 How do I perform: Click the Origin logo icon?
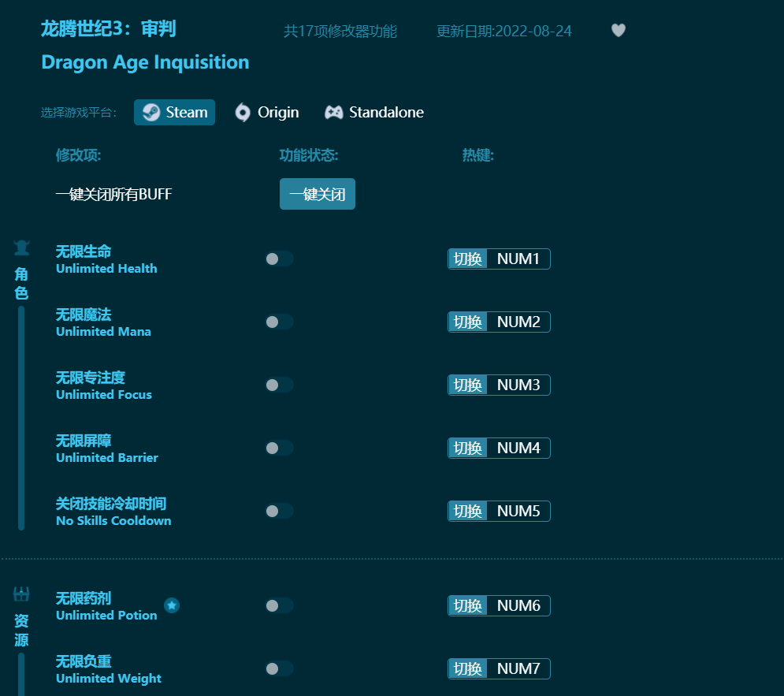(x=243, y=113)
